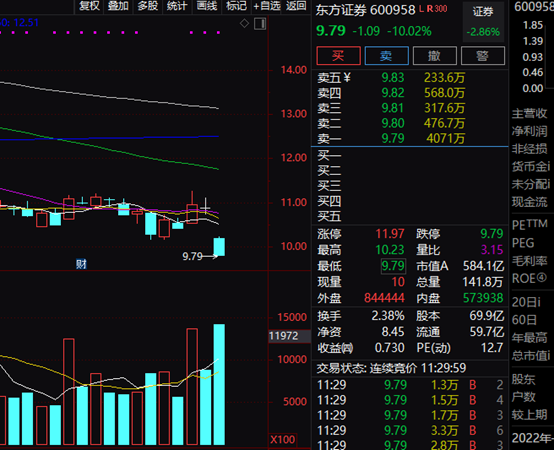554x450 pixels.
Task: Click the 撤 cancel order button
Action: tap(435, 56)
